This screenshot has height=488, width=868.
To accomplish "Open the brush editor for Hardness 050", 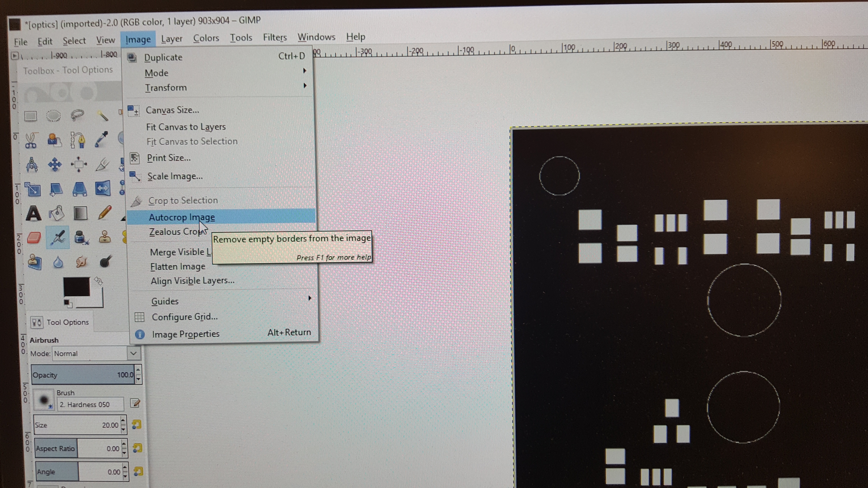I will (x=135, y=403).
